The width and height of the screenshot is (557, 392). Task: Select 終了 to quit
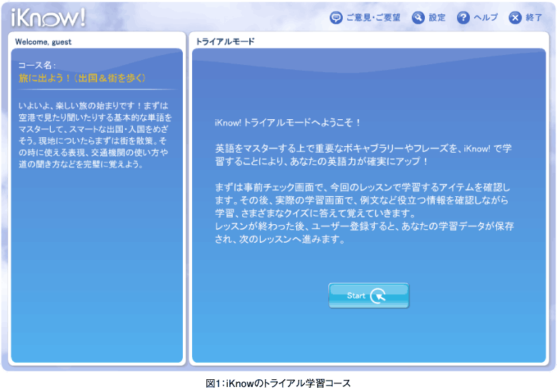534,17
